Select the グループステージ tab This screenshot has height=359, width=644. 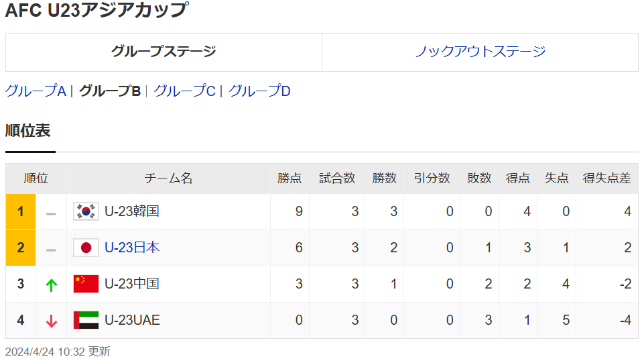coord(164,52)
